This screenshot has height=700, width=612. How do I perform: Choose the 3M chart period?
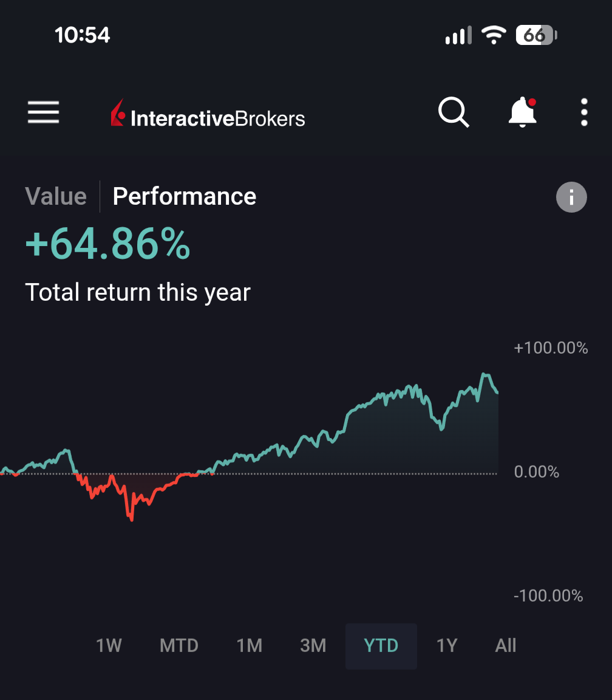[313, 645]
